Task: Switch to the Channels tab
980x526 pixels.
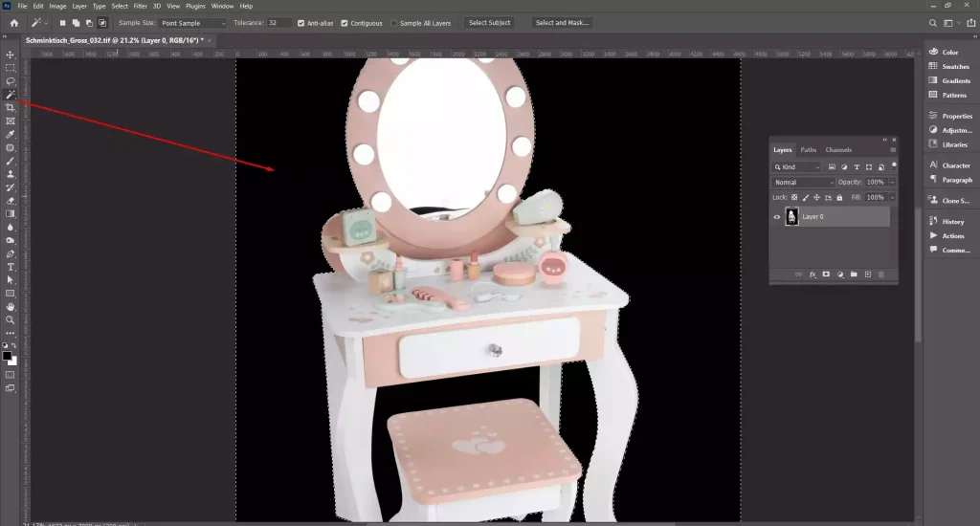Action: (838, 150)
